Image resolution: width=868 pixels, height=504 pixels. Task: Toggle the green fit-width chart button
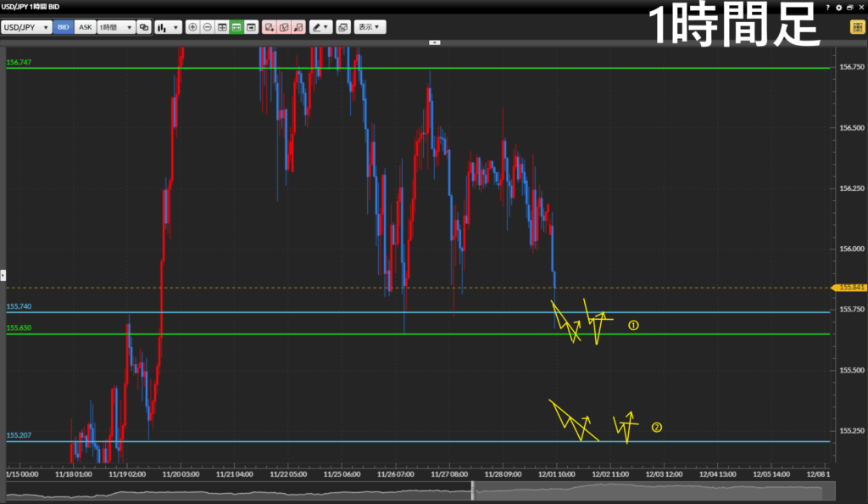coord(236,27)
